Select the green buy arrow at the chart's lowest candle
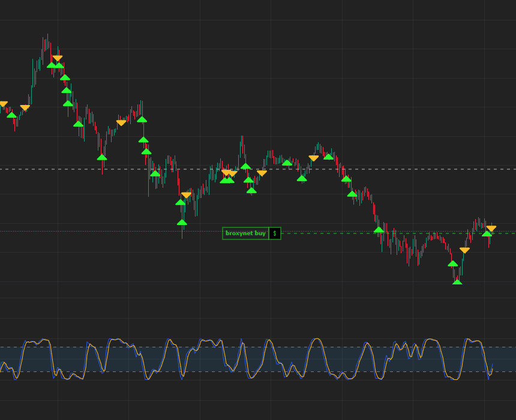 [457, 282]
